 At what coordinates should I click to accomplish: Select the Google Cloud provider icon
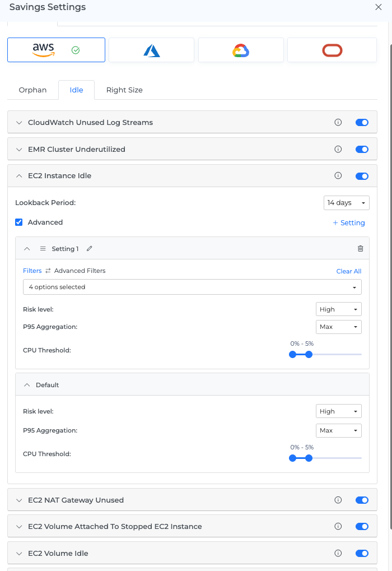pos(241,50)
